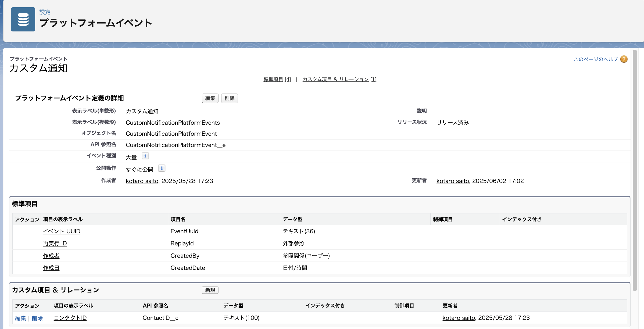Open the コンタクトID custom field

(70, 318)
